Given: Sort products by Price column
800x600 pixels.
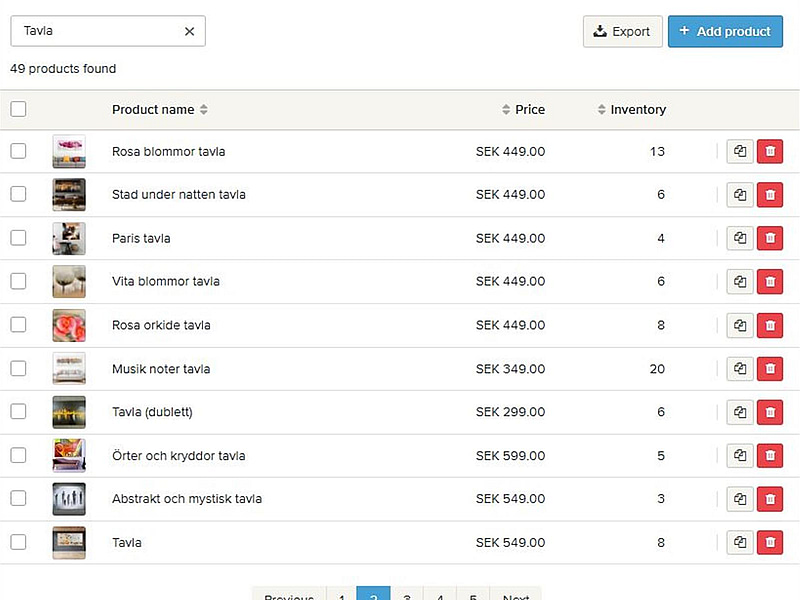Looking at the screenshot, I should point(524,109).
